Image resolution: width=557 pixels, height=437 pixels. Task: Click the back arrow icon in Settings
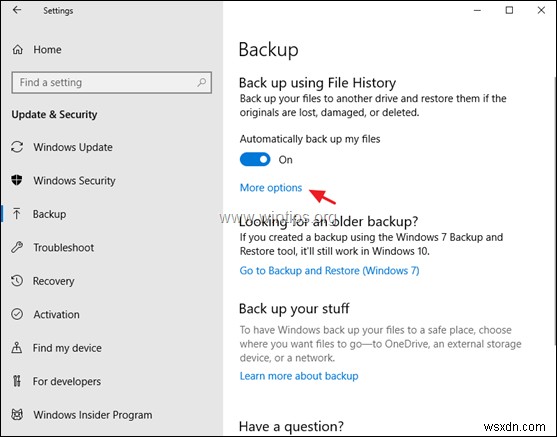[x=17, y=10]
